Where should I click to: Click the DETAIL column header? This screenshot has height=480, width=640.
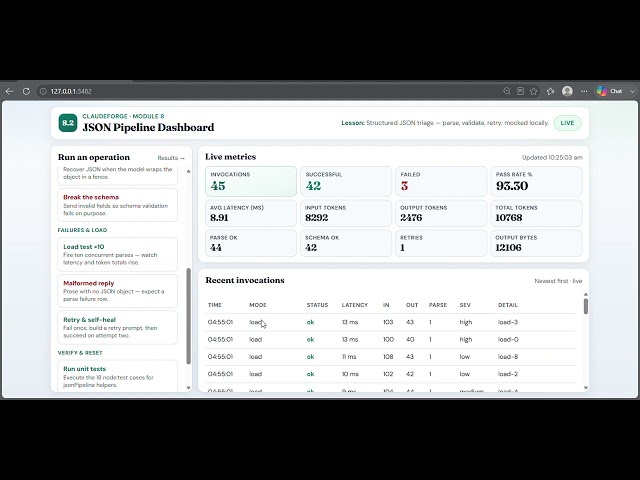tap(508, 305)
